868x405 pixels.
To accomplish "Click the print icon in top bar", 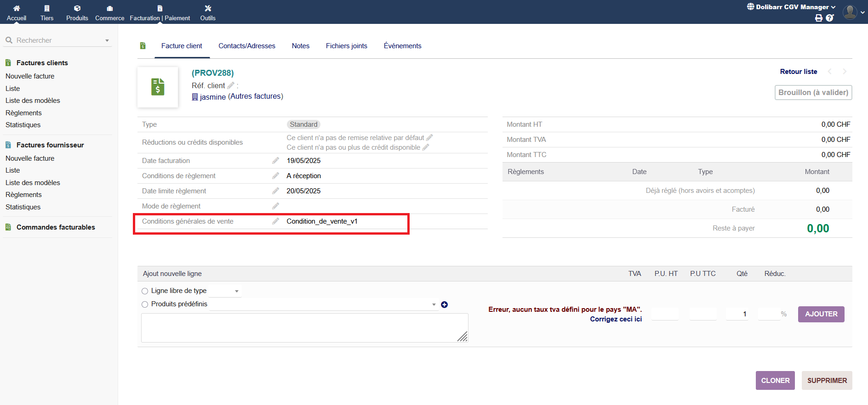I will tap(818, 18).
